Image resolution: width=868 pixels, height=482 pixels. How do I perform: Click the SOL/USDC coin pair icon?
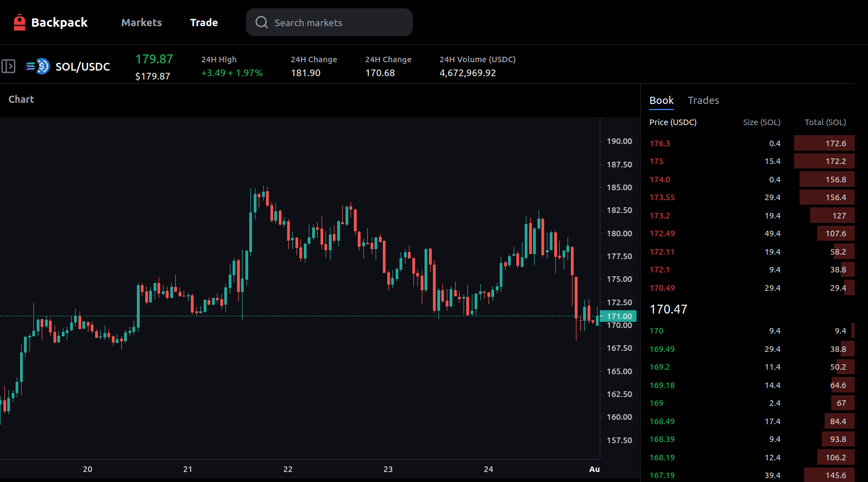pos(38,67)
